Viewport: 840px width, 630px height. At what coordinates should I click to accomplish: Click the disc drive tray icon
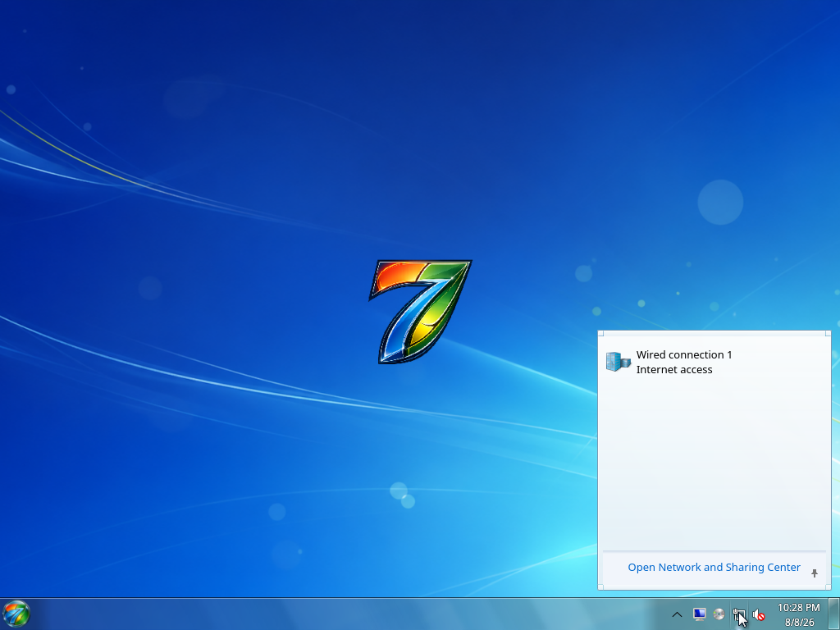point(719,614)
